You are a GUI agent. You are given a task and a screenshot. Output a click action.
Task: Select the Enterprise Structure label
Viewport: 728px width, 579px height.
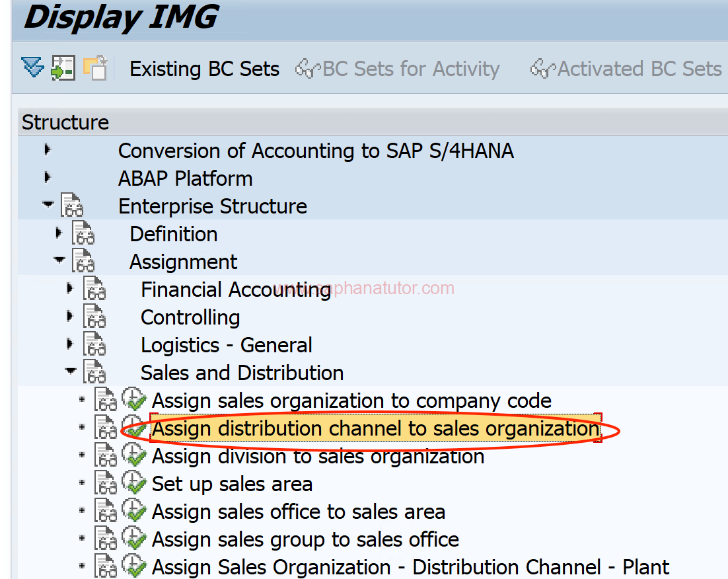pyautogui.click(x=213, y=206)
